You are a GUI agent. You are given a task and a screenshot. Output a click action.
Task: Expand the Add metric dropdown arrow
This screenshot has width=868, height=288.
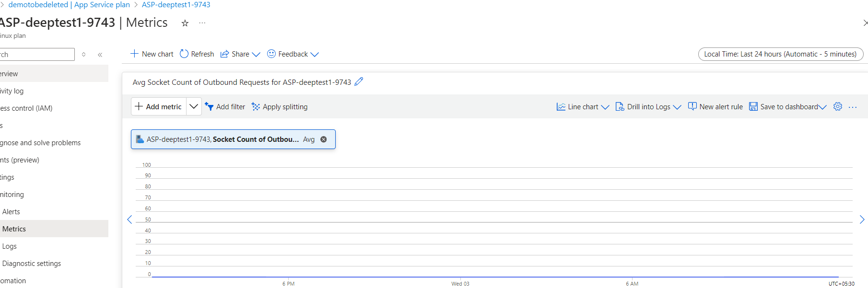194,106
